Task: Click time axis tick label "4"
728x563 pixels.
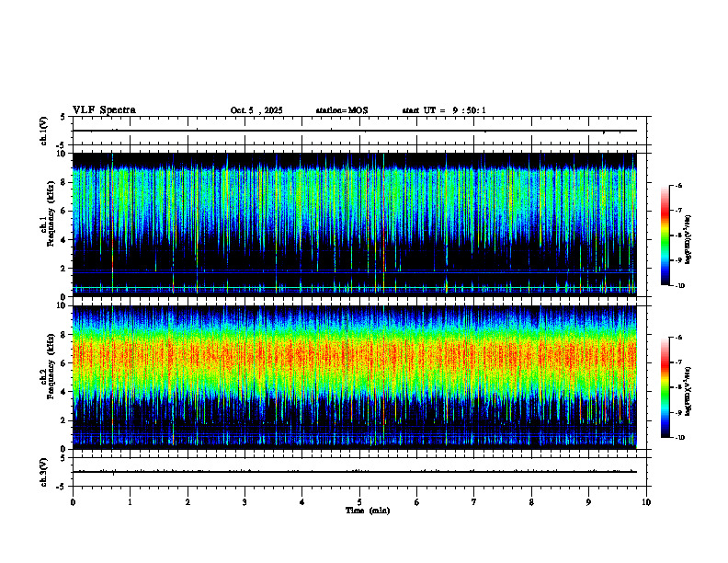Action: (302, 502)
